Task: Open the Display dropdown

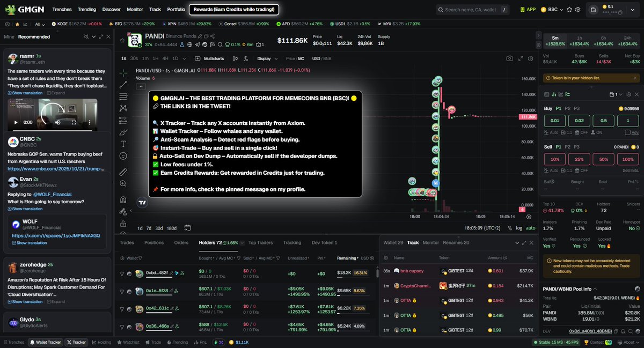Action: click(267, 58)
